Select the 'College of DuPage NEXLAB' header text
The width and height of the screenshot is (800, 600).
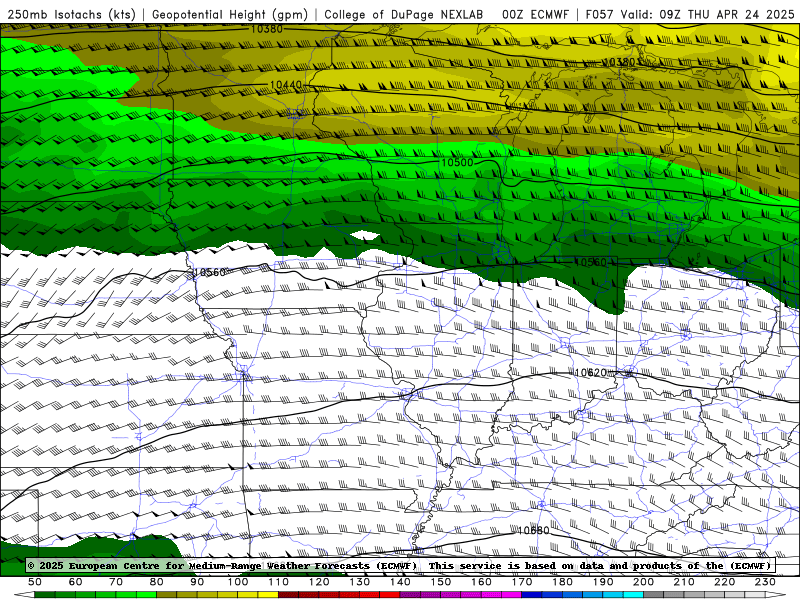pos(404,14)
